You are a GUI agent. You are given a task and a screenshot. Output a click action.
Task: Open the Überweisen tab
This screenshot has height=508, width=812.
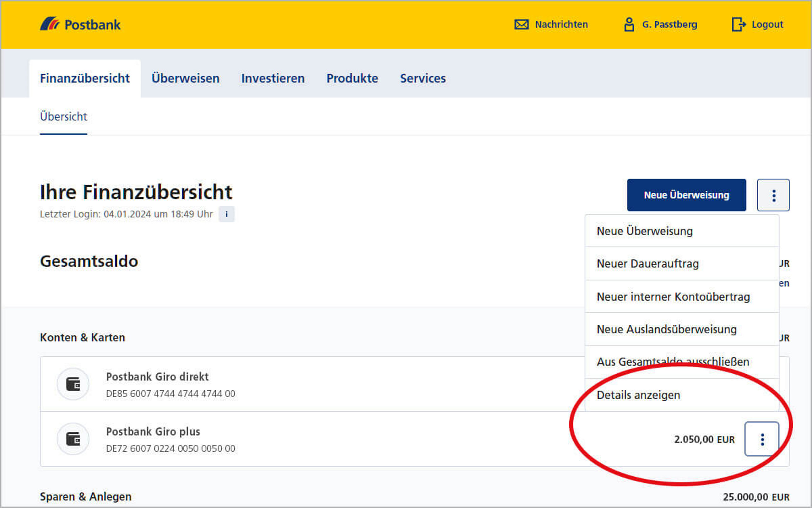click(186, 78)
